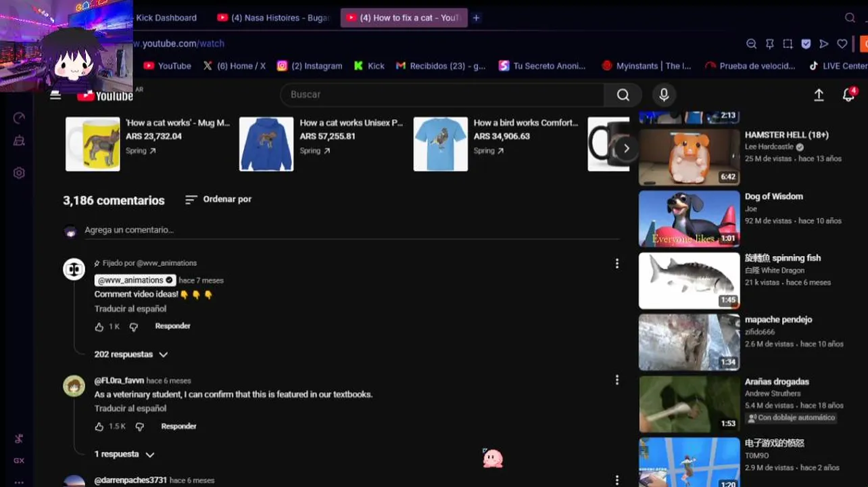This screenshot has height=487, width=868.
Task: Play HAMSTER HELL (18+) video
Action: [x=690, y=157]
